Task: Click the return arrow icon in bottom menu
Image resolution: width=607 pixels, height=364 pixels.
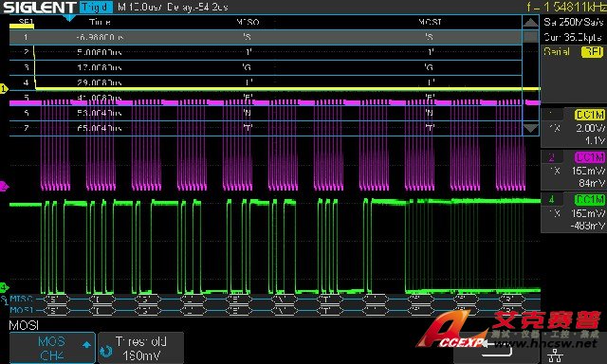Action: point(497,349)
